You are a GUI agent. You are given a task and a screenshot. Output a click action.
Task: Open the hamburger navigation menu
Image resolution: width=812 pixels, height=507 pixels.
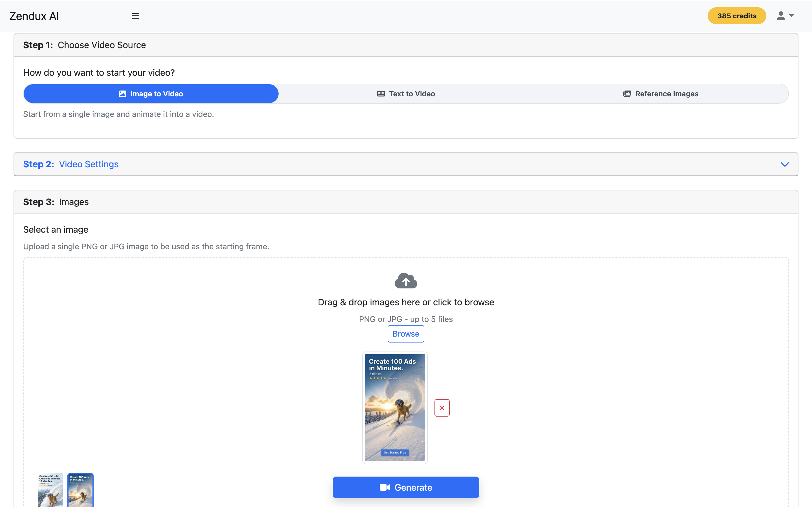(135, 15)
